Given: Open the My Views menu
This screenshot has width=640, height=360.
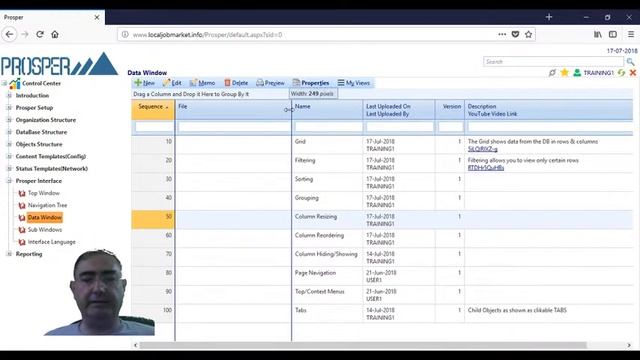Looking at the screenshot, I should pyautogui.click(x=353, y=83).
